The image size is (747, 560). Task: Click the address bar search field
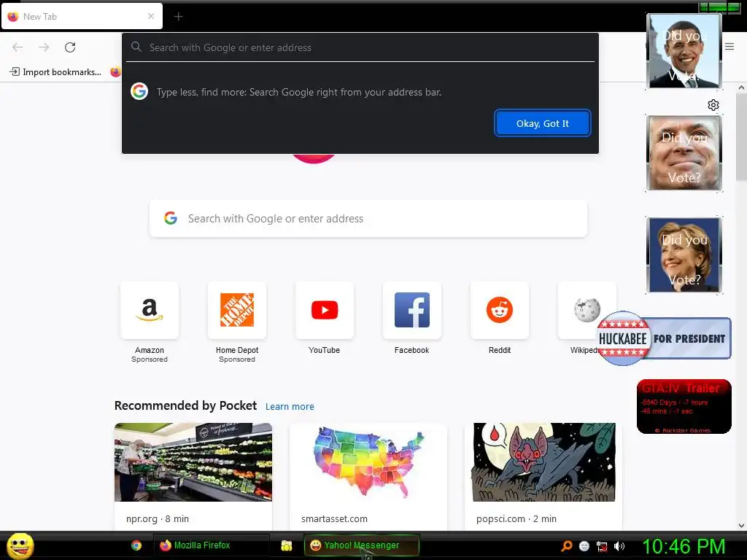click(x=360, y=47)
